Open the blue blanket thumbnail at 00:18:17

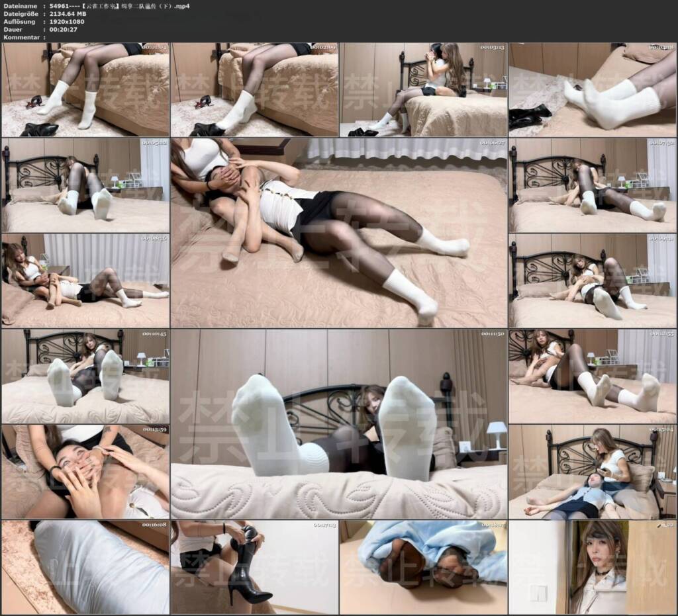point(423,568)
